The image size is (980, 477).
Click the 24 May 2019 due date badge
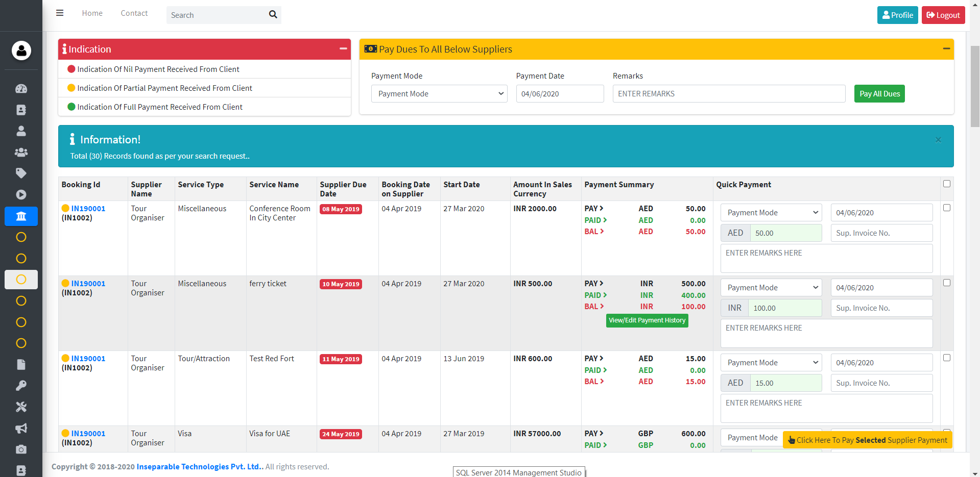[x=341, y=434]
